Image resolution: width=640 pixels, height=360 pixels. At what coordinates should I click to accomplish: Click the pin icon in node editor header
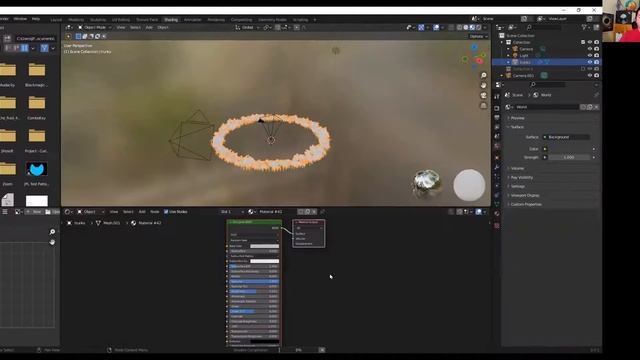pyautogui.click(x=322, y=212)
